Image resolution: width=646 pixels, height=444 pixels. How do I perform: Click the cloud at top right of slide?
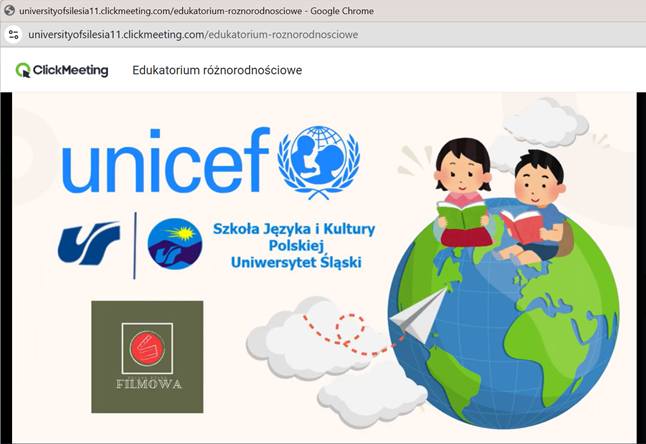tap(546, 122)
